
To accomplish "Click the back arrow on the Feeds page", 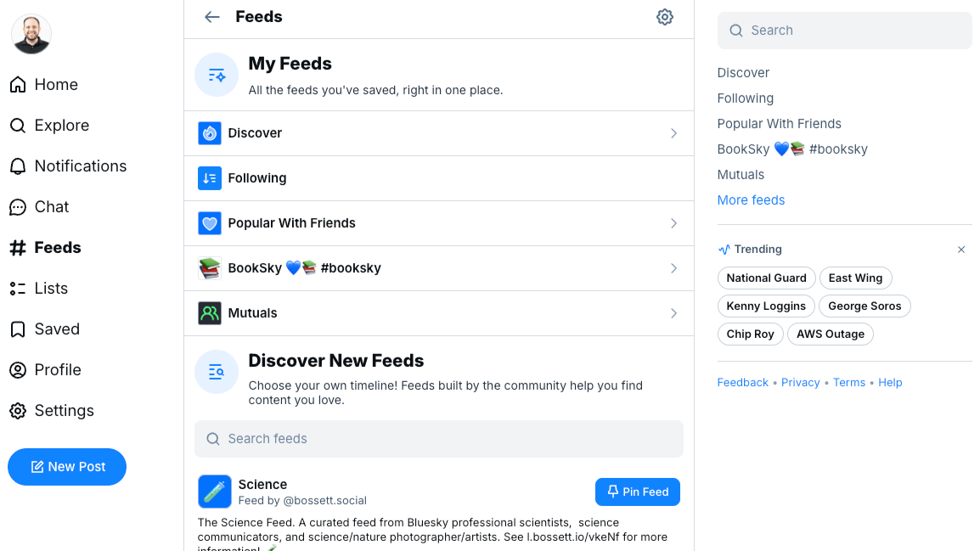I will 211,16.
